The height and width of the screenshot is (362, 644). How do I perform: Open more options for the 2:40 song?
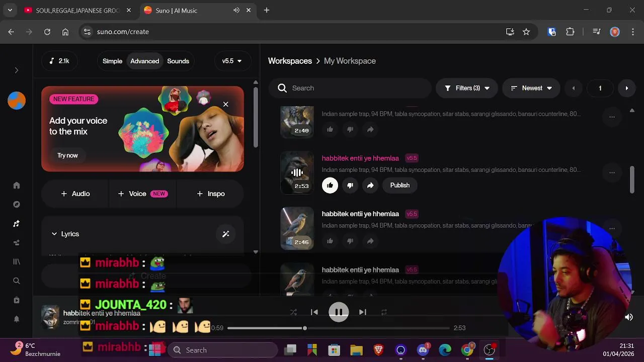pyautogui.click(x=612, y=117)
